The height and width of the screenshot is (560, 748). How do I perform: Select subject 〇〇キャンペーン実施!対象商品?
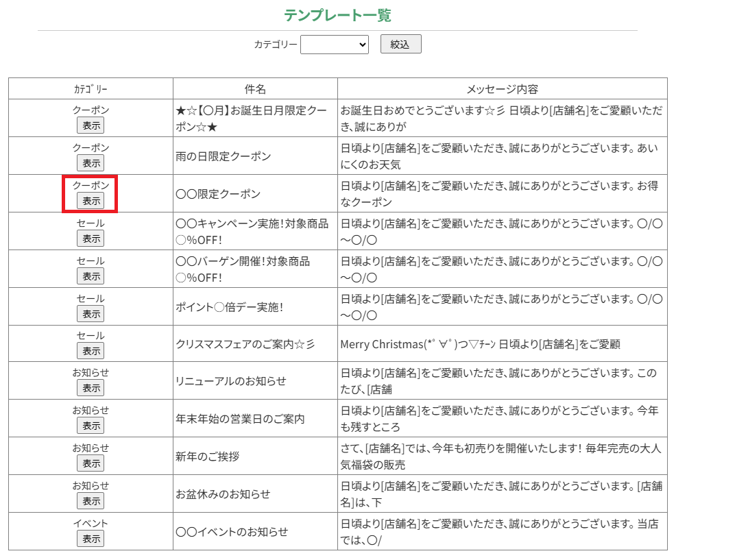(x=252, y=232)
